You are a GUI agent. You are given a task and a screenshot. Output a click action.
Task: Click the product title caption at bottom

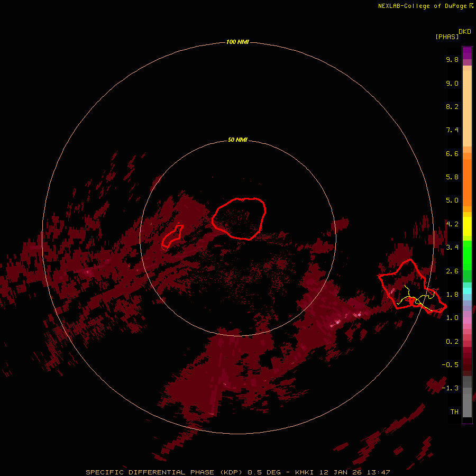[237, 472]
